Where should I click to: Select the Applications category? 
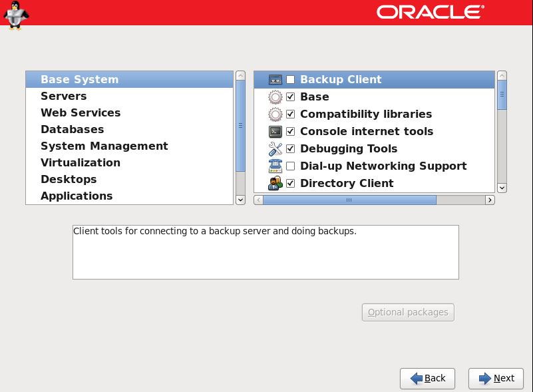(130, 196)
